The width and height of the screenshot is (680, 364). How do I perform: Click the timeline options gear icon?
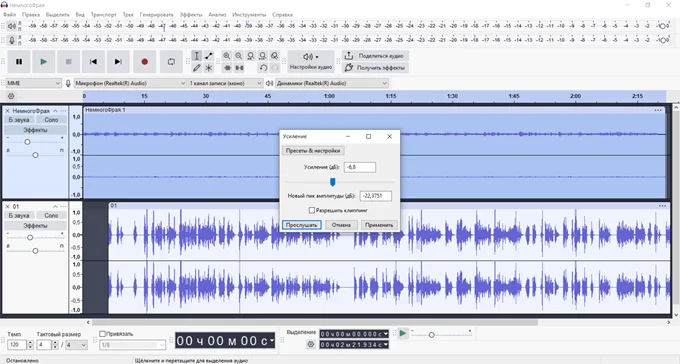(11, 96)
